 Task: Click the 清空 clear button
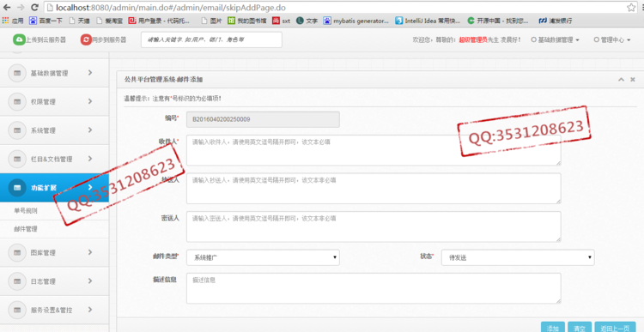[x=580, y=328]
